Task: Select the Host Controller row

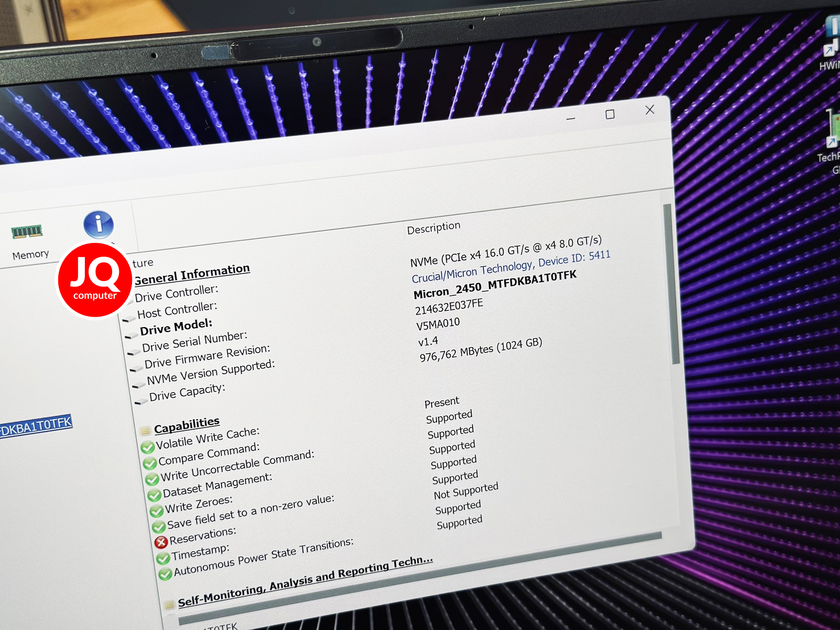Action: click(177, 310)
